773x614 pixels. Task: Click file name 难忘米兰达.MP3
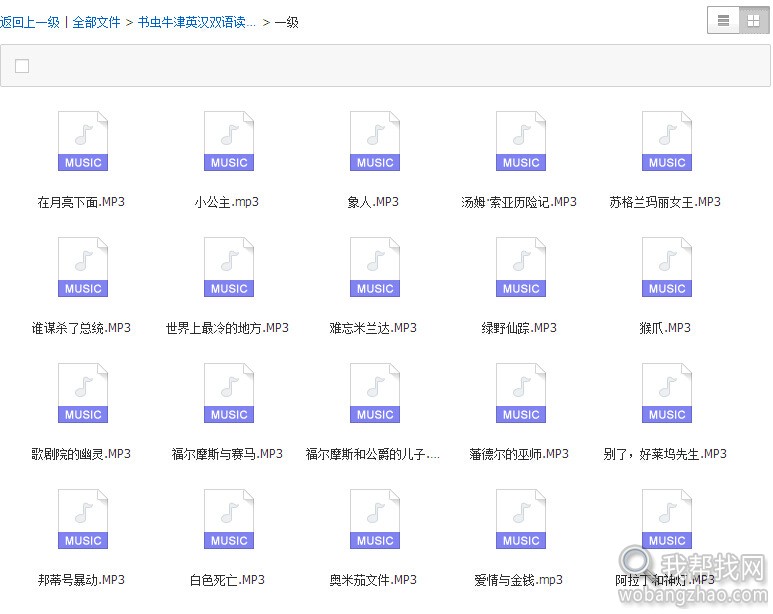(x=373, y=328)
